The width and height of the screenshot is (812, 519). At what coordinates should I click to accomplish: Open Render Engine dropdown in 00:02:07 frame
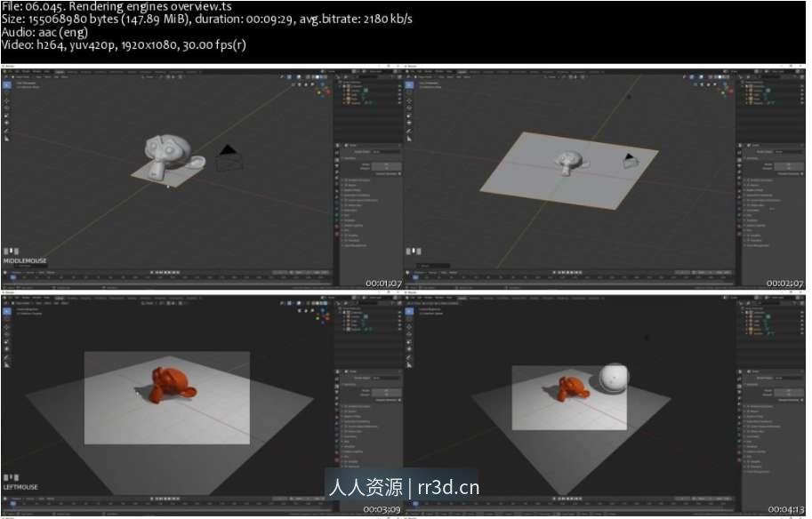pyautogui.click(x=789, y=152)
